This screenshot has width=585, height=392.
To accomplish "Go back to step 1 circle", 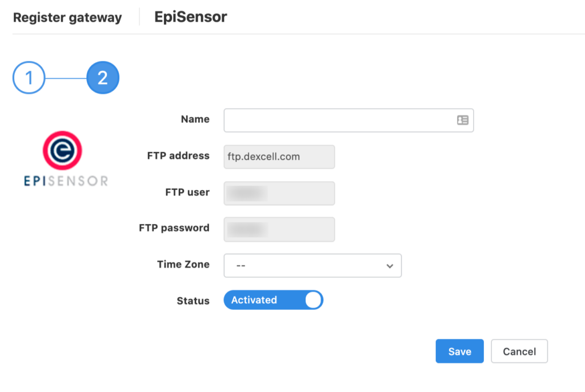I will 29,78.
